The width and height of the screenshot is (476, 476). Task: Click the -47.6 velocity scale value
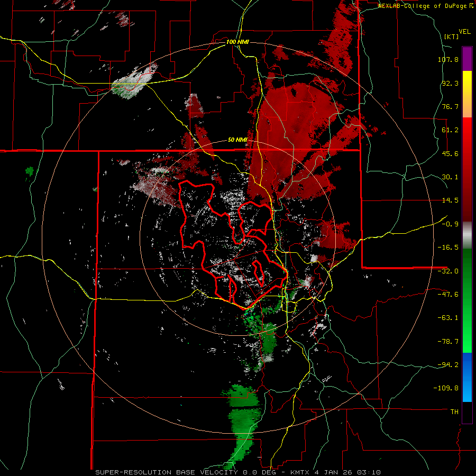pyautogui.click(x=448, y=295)
